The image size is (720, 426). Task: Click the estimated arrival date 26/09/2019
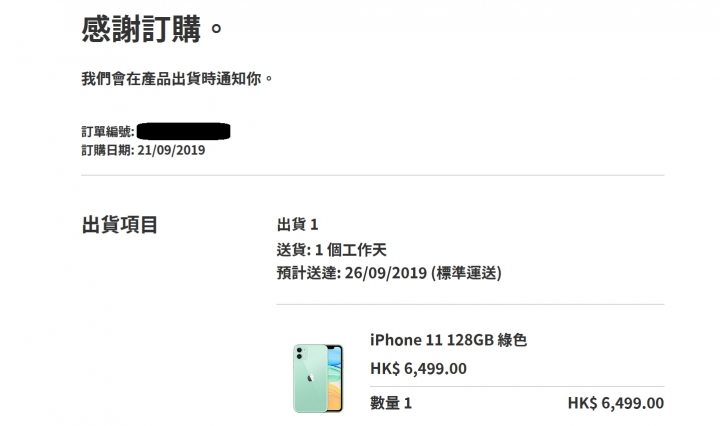(386, 273)
